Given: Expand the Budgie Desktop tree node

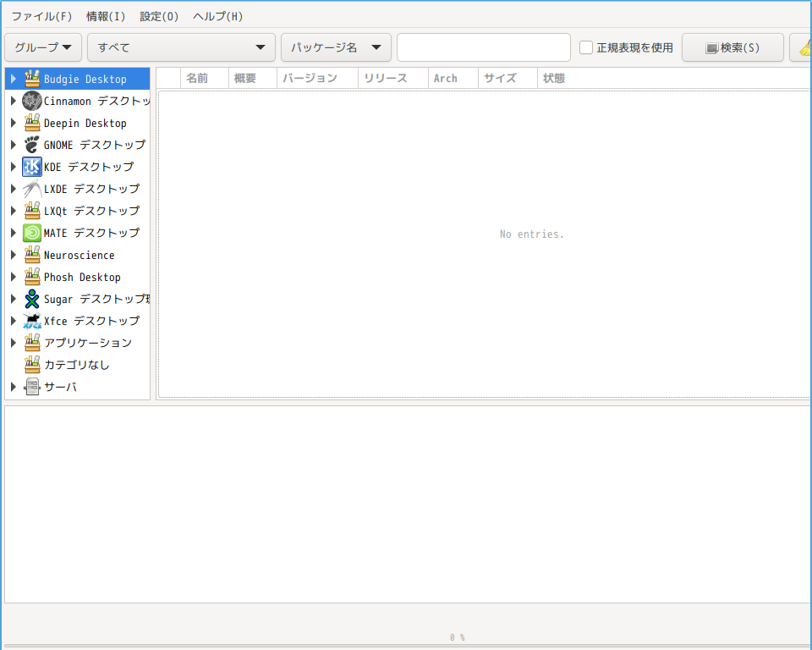Looking at the screenshot, I should tap(14, 79).
